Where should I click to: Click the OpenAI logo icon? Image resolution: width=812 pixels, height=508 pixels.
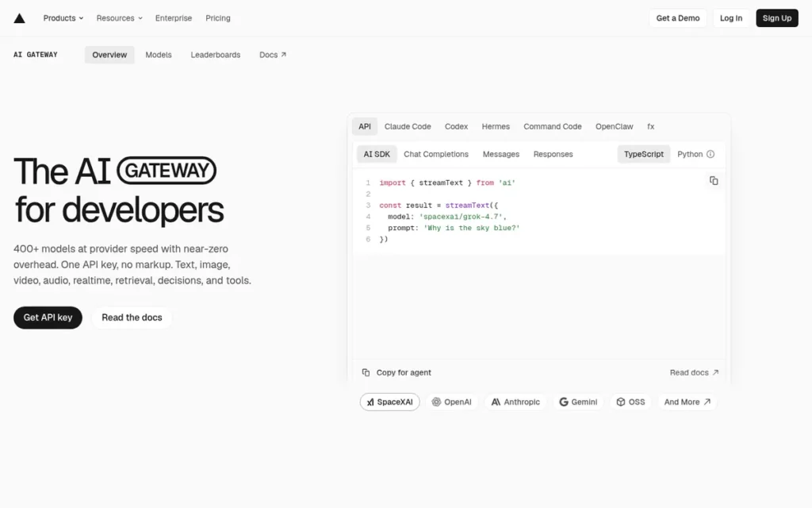point(436,402)
